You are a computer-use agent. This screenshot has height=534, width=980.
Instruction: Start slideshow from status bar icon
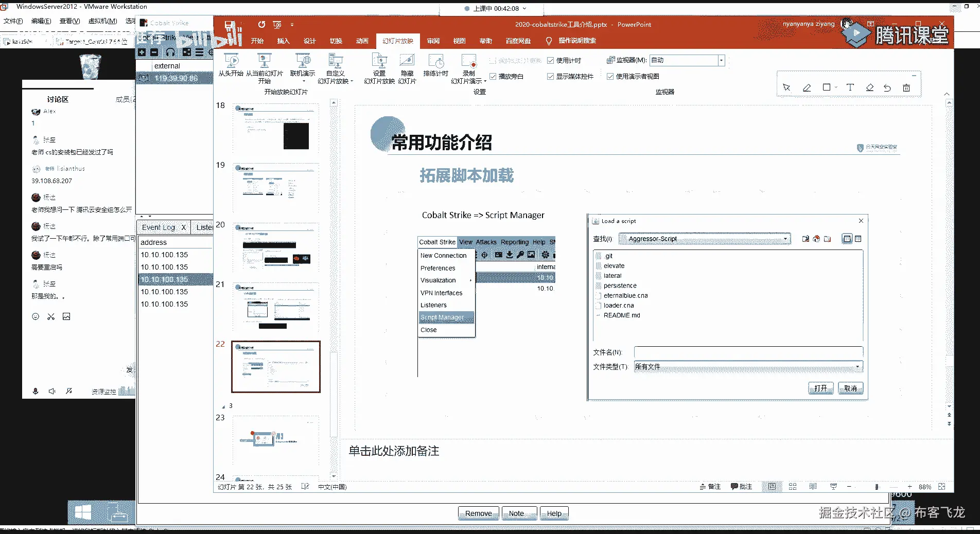click(x=834, y=487)
